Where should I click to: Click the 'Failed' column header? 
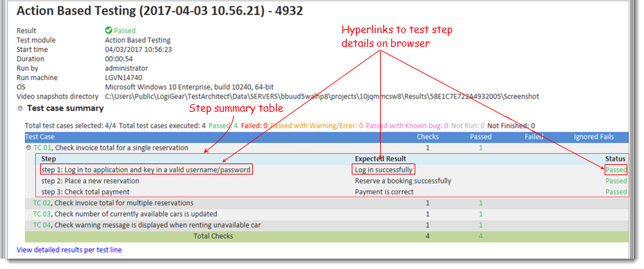[534, 137]
